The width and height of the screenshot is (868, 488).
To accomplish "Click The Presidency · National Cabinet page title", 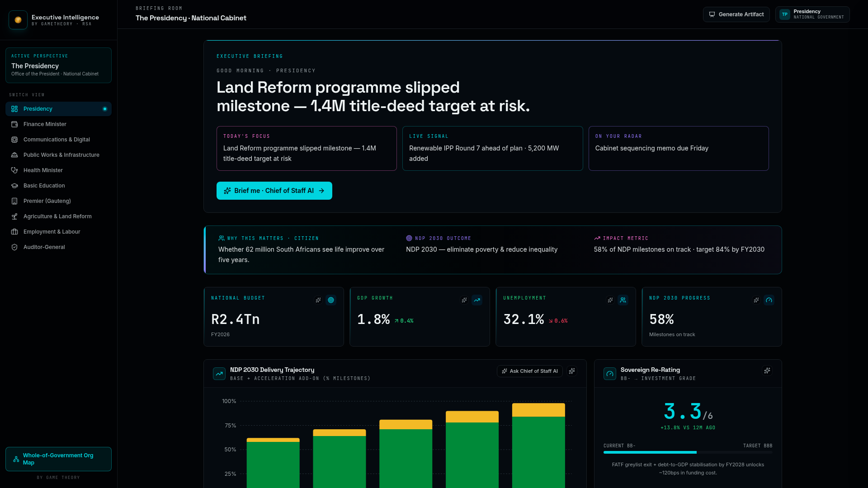I will [x=191, y=18].
